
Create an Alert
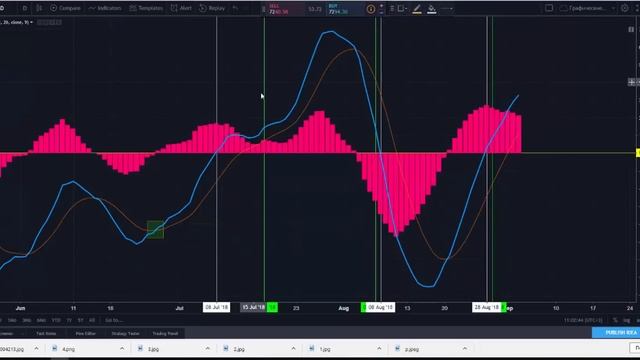coord(181,8)
